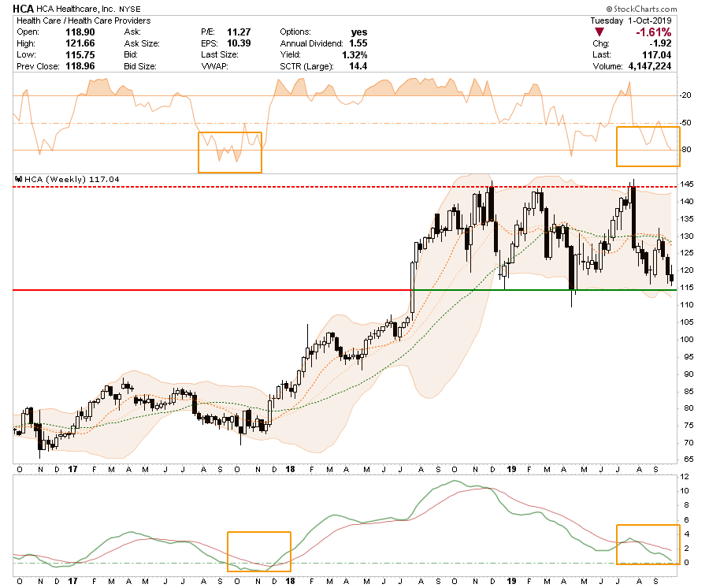Screen dimensions: 709x588
Task: Select the P/E value 11.27
Action: click(x=239, y=32)
